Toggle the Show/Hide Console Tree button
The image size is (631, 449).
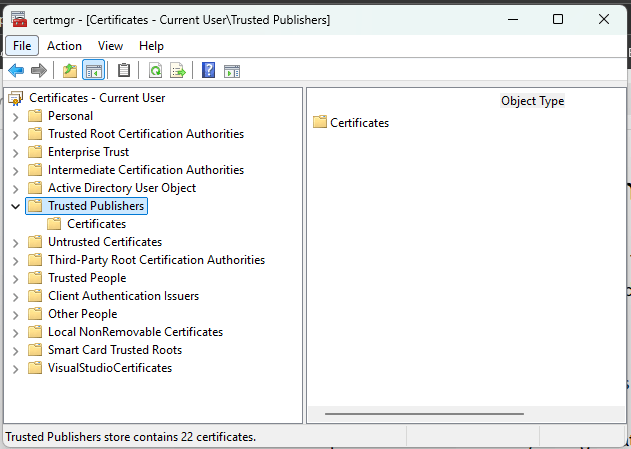[94, 70]
